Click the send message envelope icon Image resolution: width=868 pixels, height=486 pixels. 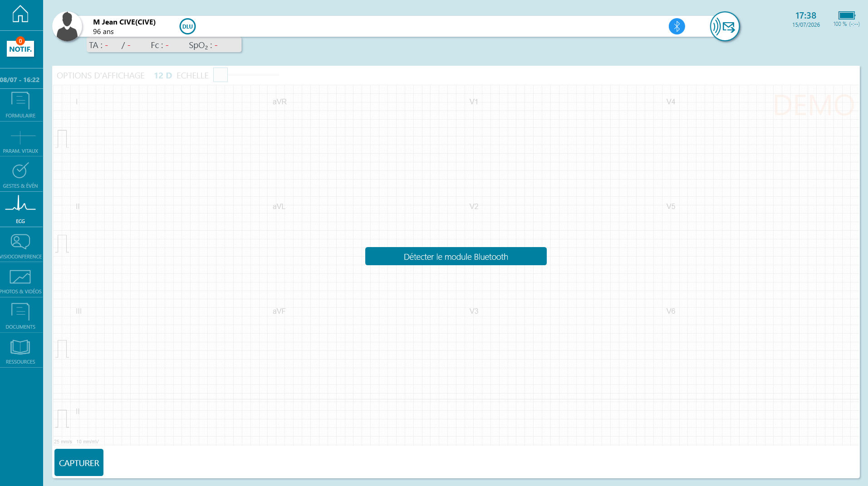click(x=725, y=26)
